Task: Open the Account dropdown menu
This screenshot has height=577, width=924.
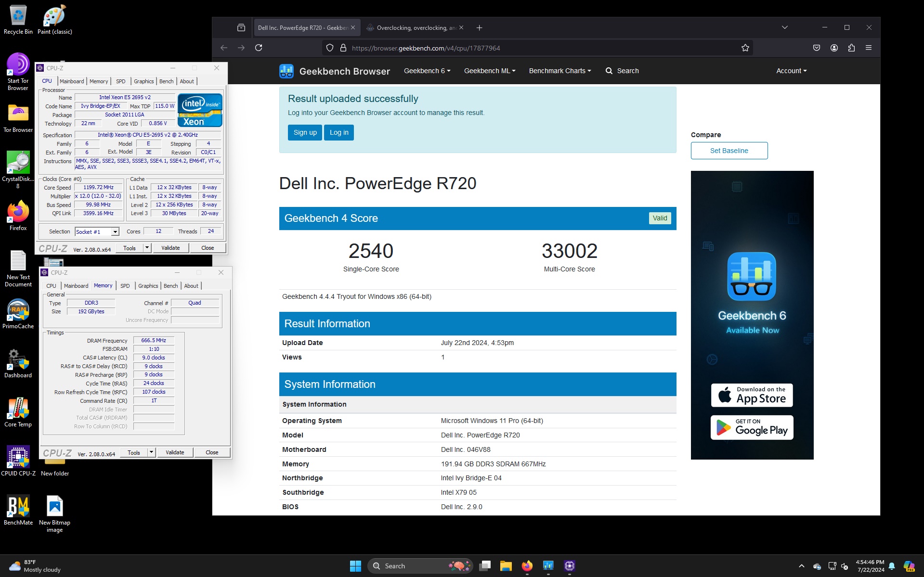Action: (791, 71)
